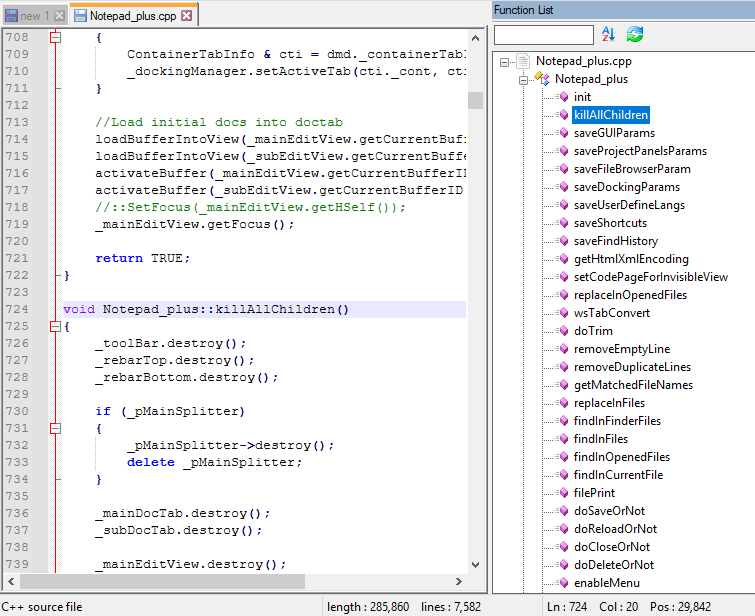Click the purple icon next to init
Viewport: 755px width, 616px height.
pos(563,97)
